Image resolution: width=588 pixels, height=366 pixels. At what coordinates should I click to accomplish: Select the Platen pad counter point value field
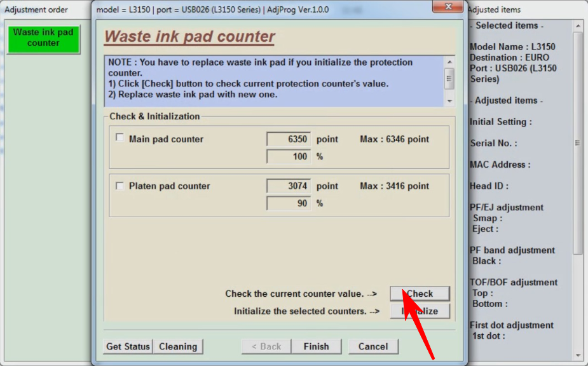pos(289,186)
